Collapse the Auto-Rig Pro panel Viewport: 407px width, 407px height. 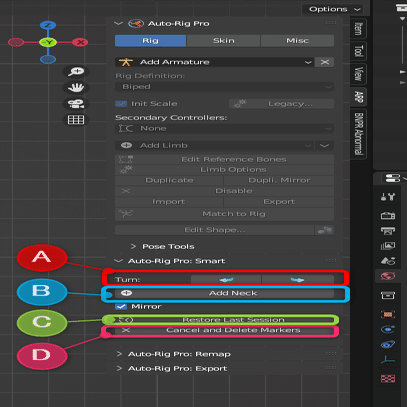[118, 23]
